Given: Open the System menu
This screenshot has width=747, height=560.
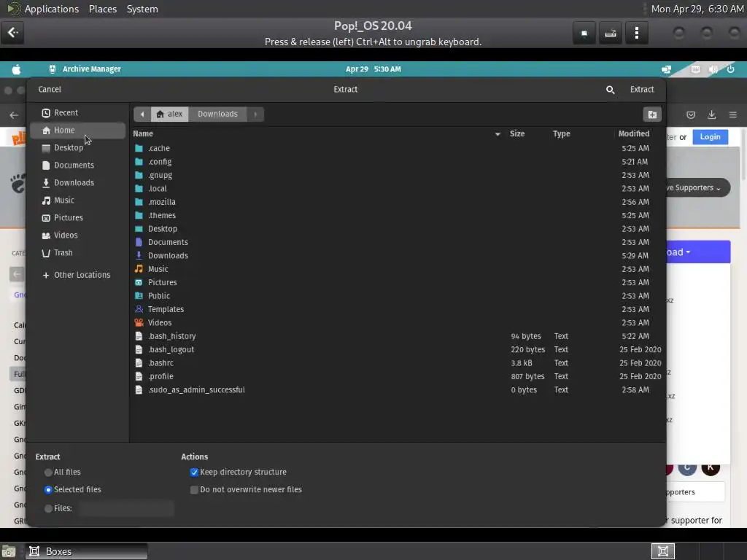Looking at the screenshot, I should (x=142, y=9).
